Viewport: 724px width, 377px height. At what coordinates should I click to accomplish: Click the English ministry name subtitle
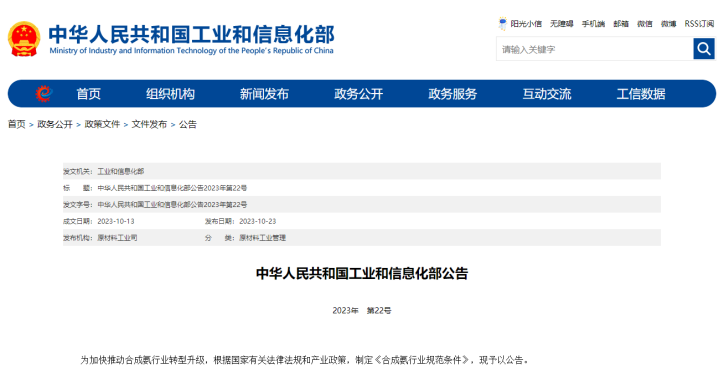[x=191, y=50]
